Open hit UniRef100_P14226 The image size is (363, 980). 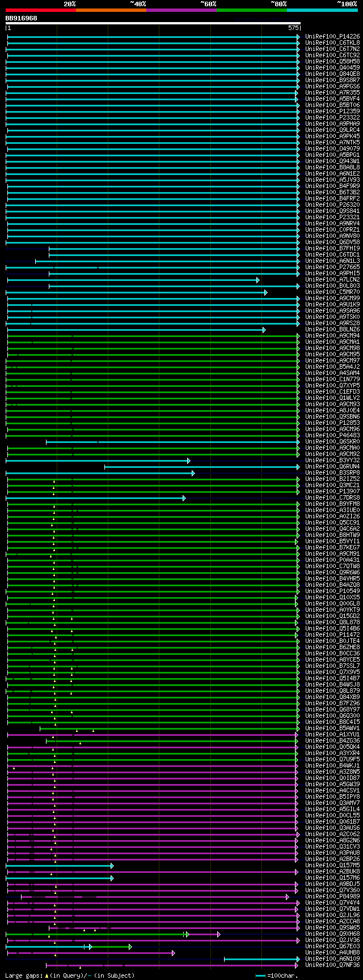[x=332, y=37]
